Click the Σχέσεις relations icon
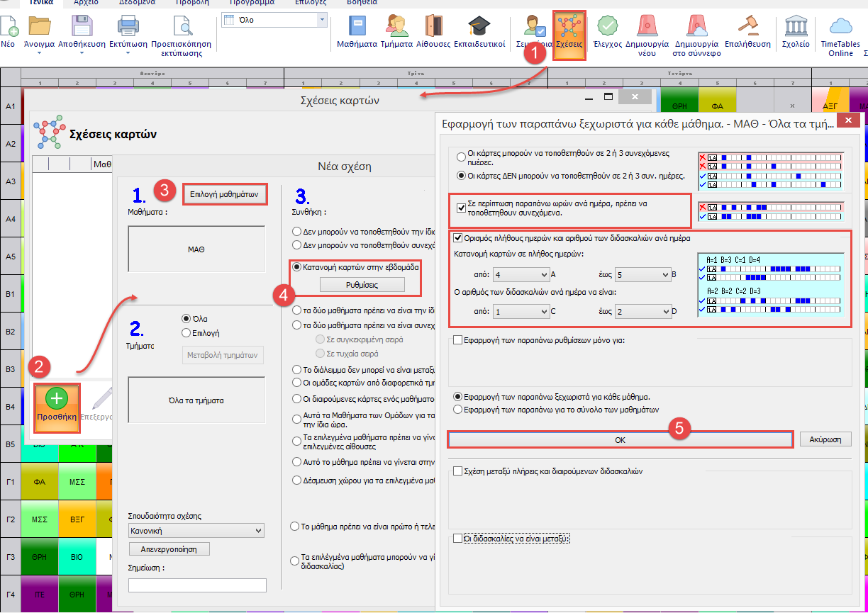The width and height of the screenshot is (868, 613). pos(569,28)
